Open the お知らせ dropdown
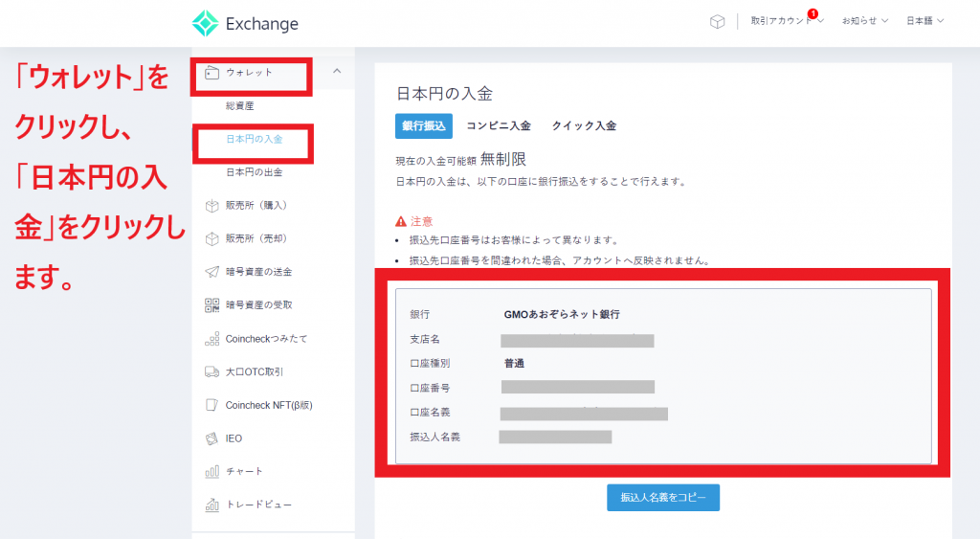The width and height of the screenshot is (980, 539). 864,21
